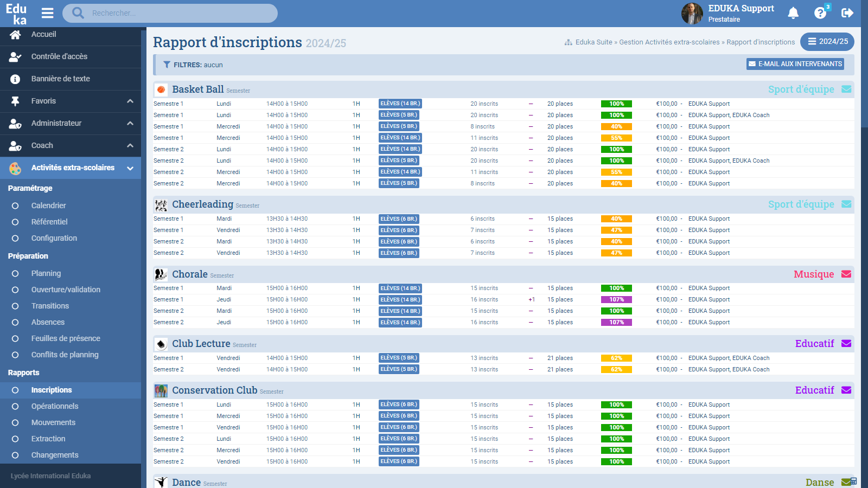Click the E-MAIL AUX INTERVENANTS button
Image resolution: width=868 pixels, height=488 pixels.
(795, 64)
